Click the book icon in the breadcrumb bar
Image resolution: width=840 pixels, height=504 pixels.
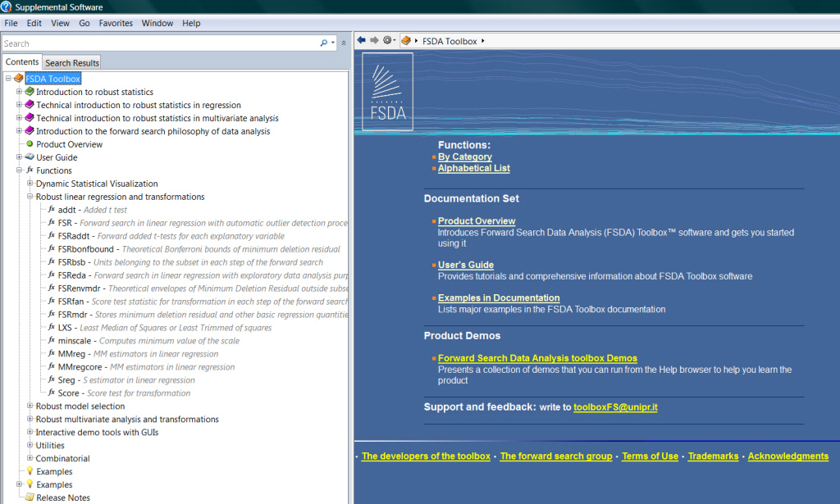[x=406, y=41]
